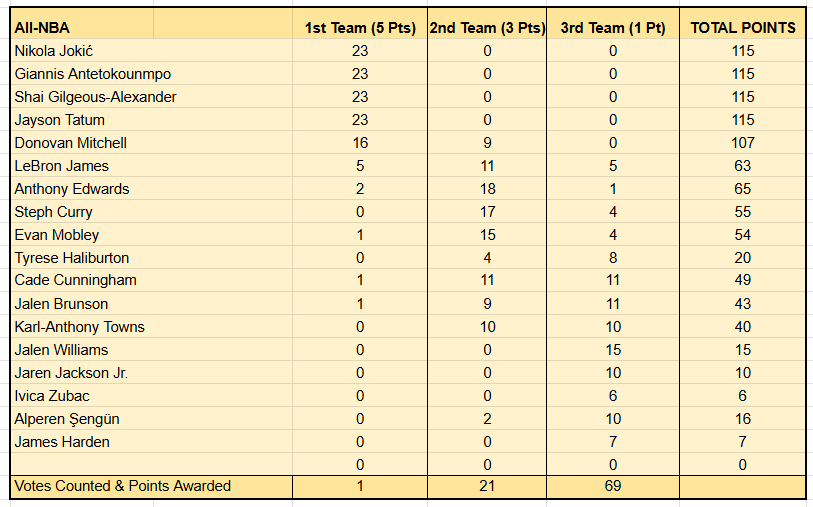Select Anthony Edwards 2nd Team votes cell 18
This screenshot has height=507, width=813.
487,189
